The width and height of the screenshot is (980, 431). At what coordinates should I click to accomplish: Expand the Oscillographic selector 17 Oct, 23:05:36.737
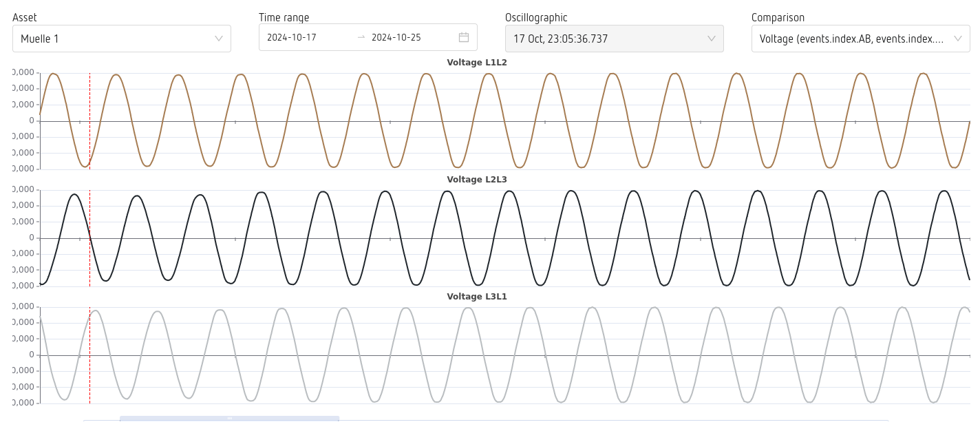[x=606, y=39]
